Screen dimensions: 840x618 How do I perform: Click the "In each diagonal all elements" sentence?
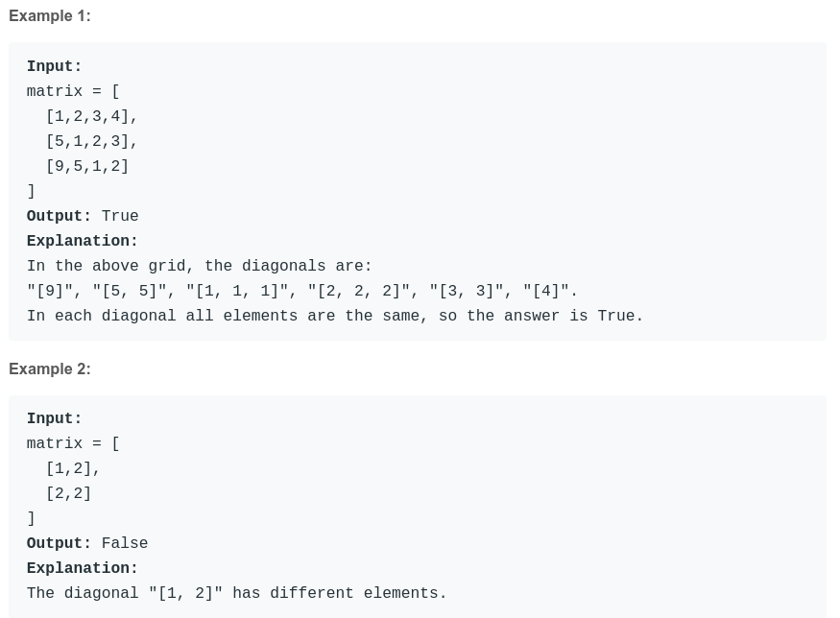pyautogui.click(x=335, y=316)
